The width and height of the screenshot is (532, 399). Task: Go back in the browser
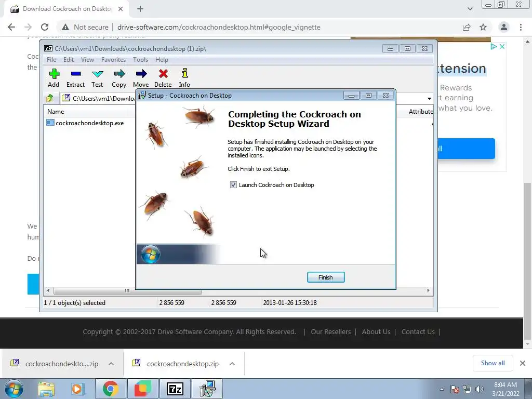[11, 27]
